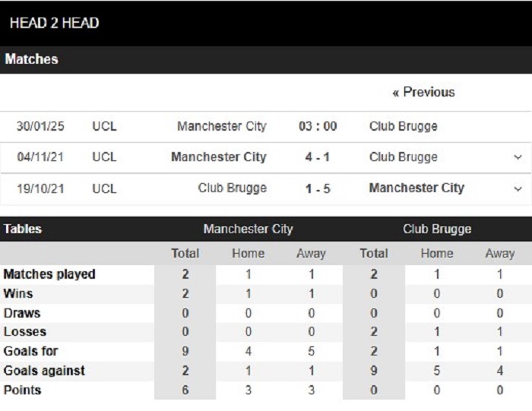The image size is (532, 411).
Task: Open the Previous matches link
Action: 423,92
